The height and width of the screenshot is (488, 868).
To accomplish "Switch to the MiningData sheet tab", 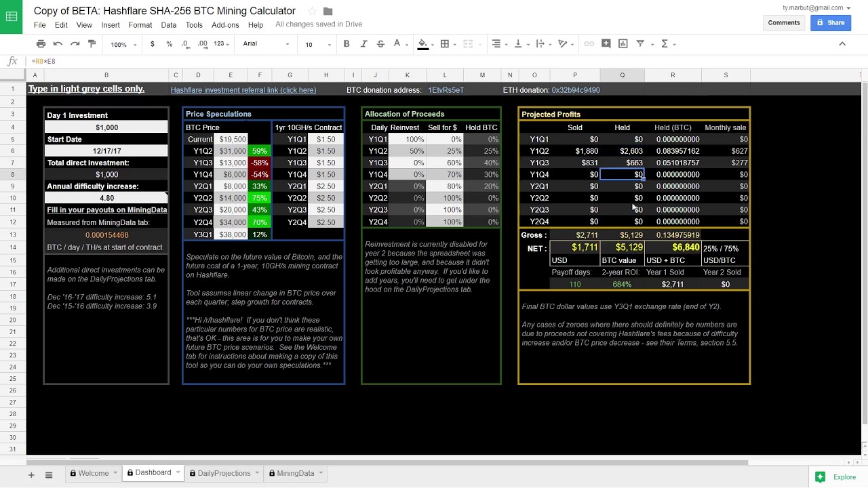I will click(x=296, y=473).
